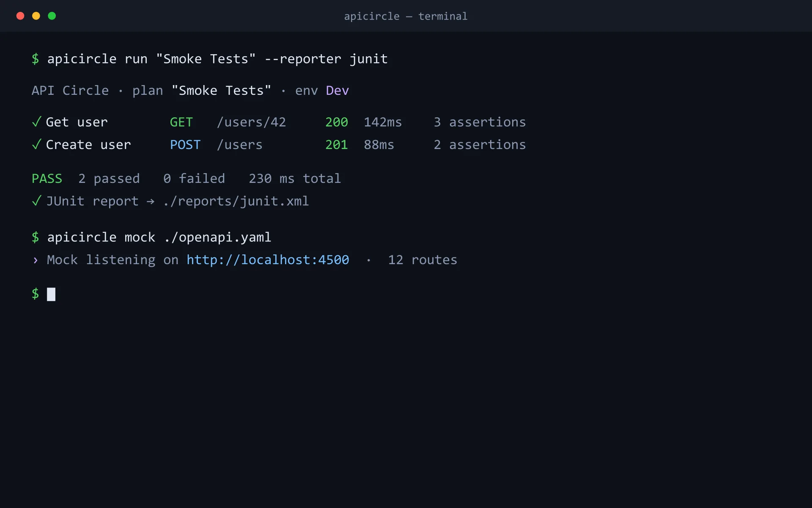Click the '2 passed' summary text

click(x=109, y=179)
